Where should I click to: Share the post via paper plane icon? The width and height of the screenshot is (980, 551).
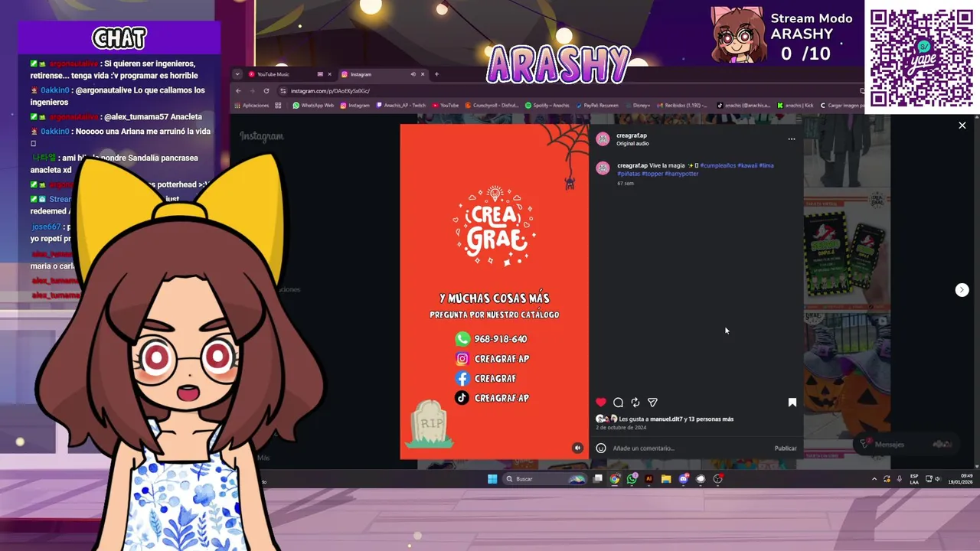coord(652,403)
